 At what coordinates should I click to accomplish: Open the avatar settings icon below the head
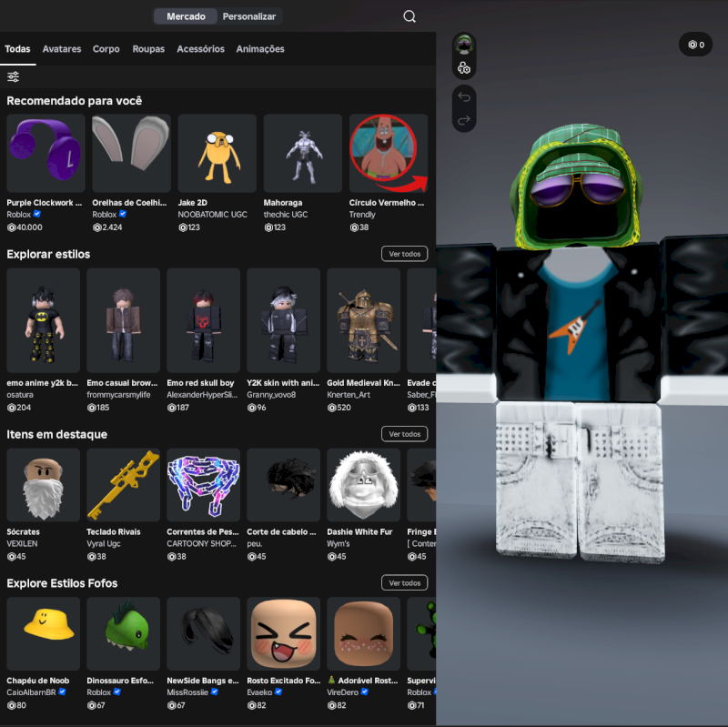click(x=464, y=68)
